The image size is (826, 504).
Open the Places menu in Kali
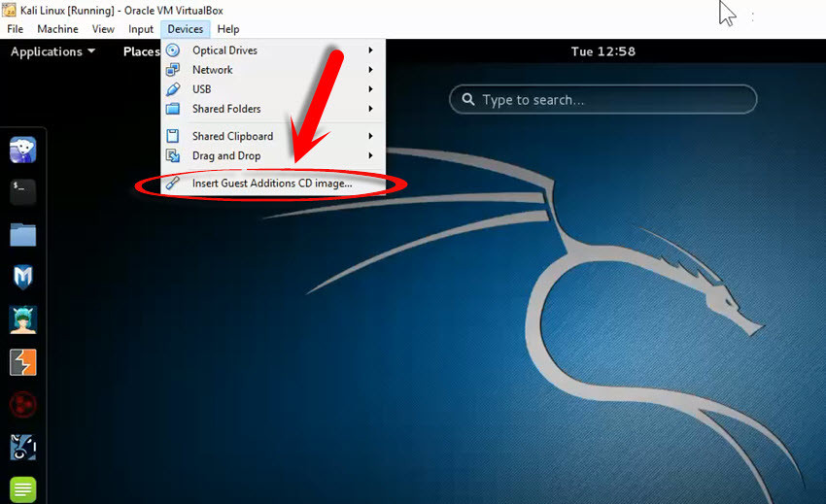coord(141,51)
